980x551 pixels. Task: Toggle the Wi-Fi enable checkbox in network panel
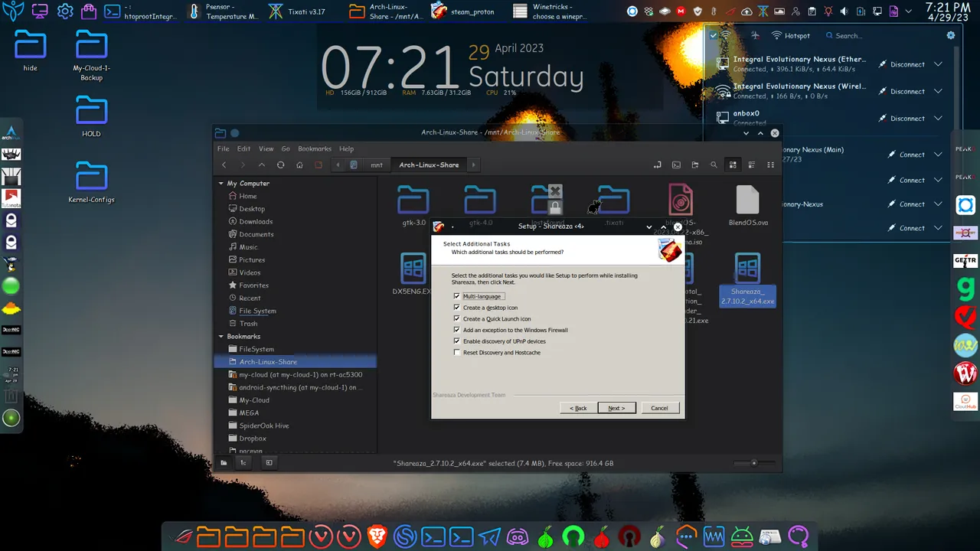[x=714, y=35]
